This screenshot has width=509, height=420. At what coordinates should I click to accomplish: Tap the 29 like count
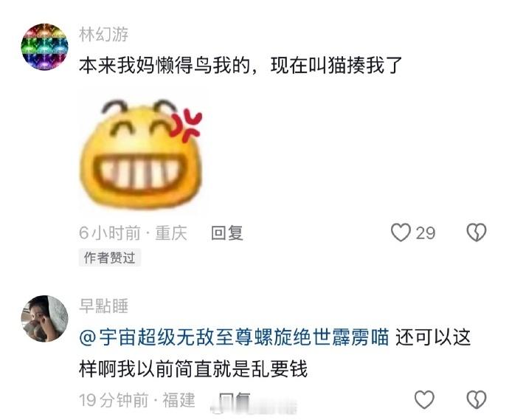(x=426, y=233)
